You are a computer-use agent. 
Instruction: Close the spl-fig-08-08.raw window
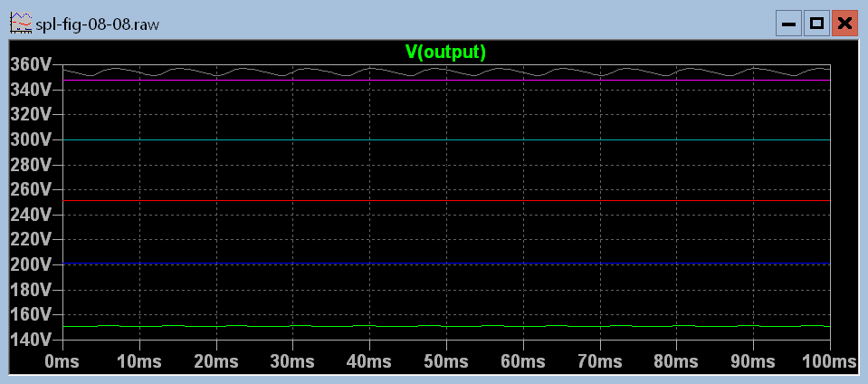(844, 24)
